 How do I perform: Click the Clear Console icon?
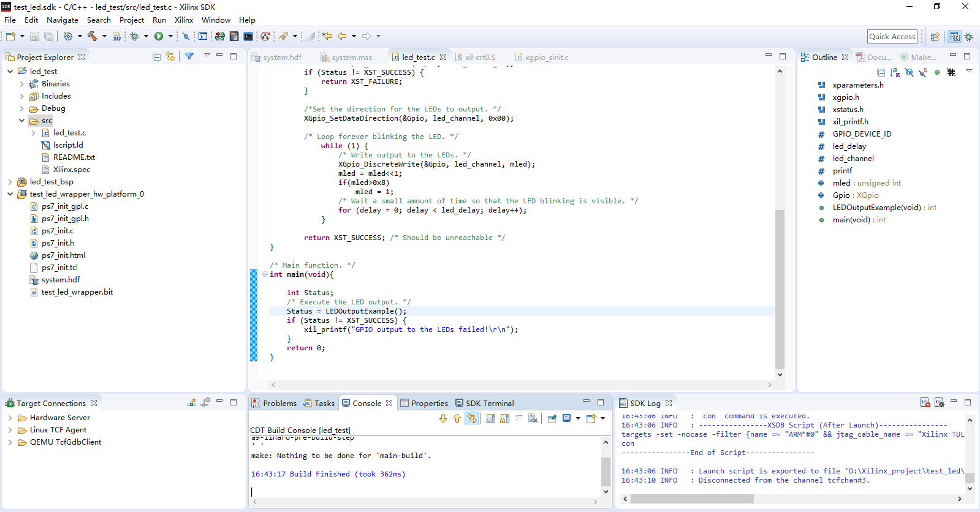[x=533, y=418]
